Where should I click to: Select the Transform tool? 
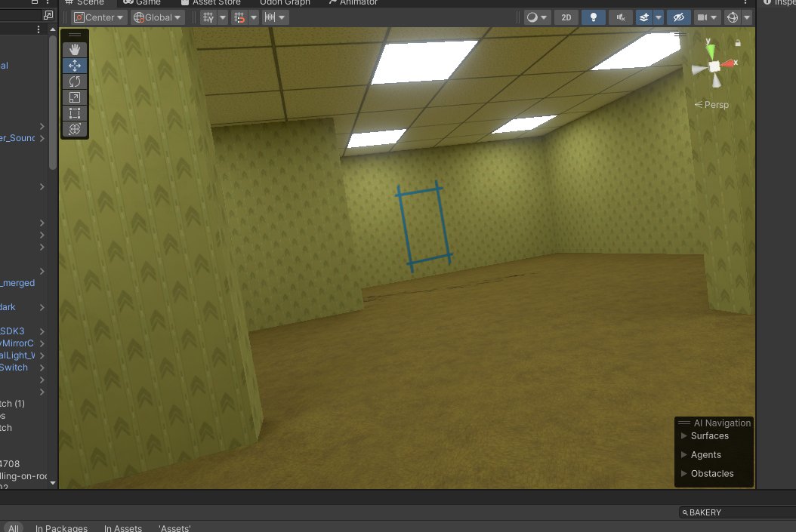click(75, 129)
